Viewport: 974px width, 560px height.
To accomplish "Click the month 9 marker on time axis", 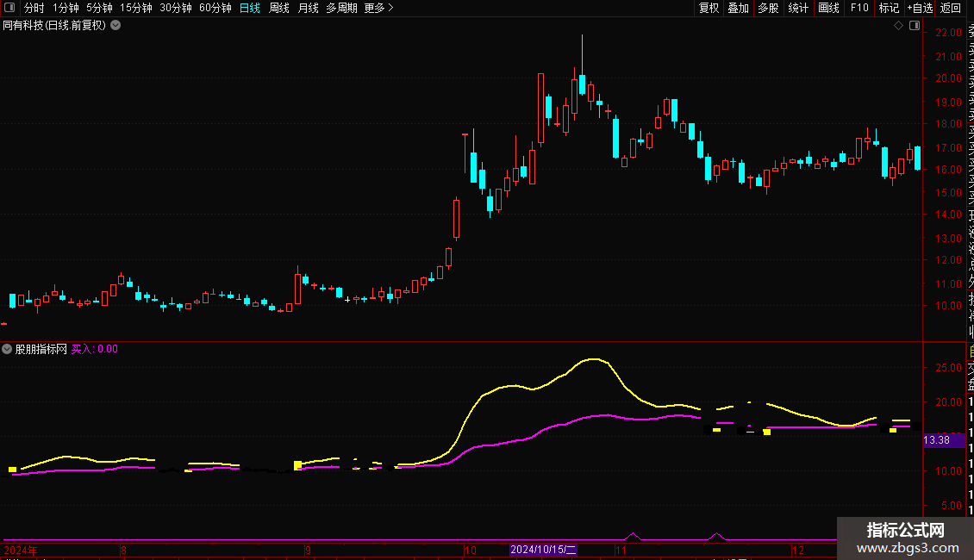I will 308,550.
